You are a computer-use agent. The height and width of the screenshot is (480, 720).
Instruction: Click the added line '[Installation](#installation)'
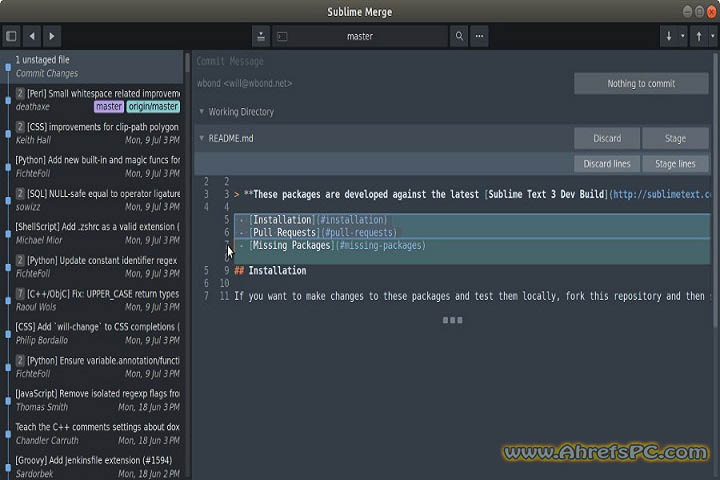[x=472, y=220]
